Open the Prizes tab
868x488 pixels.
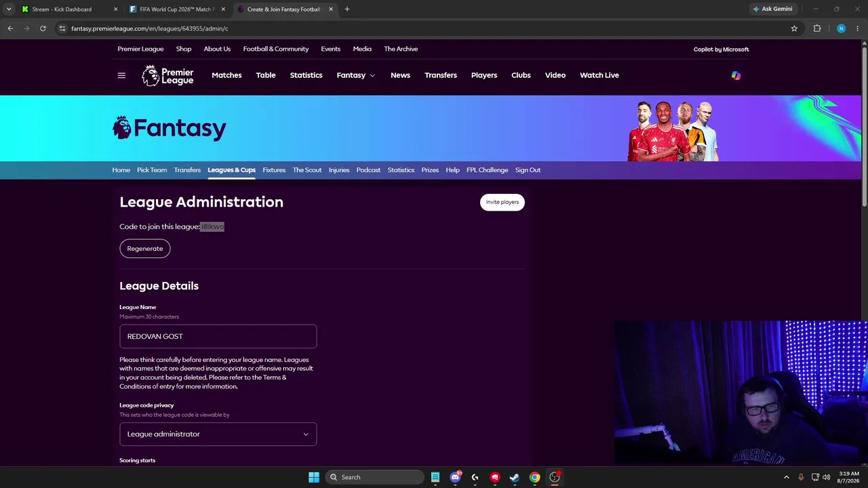(x=430, y=170)
